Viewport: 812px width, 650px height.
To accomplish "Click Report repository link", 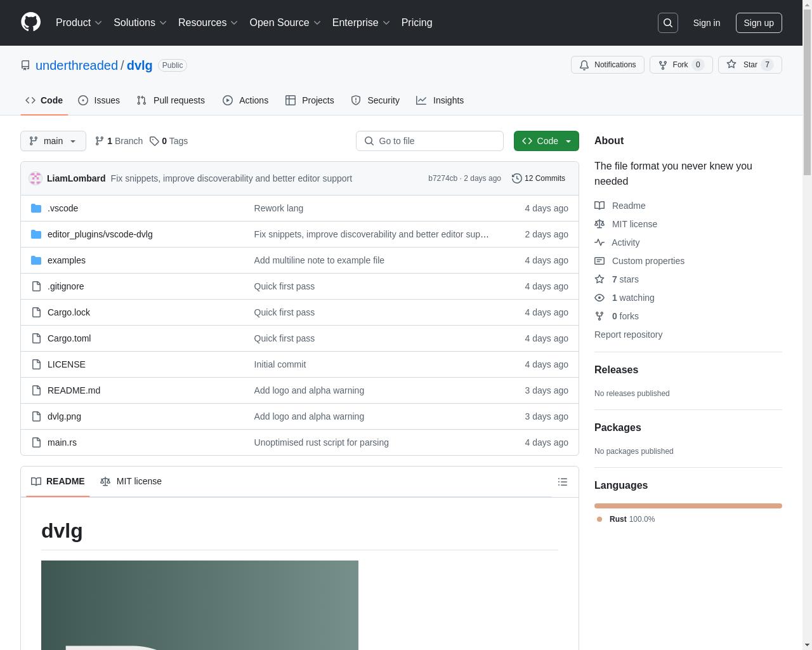I will (x=628, y=335).
